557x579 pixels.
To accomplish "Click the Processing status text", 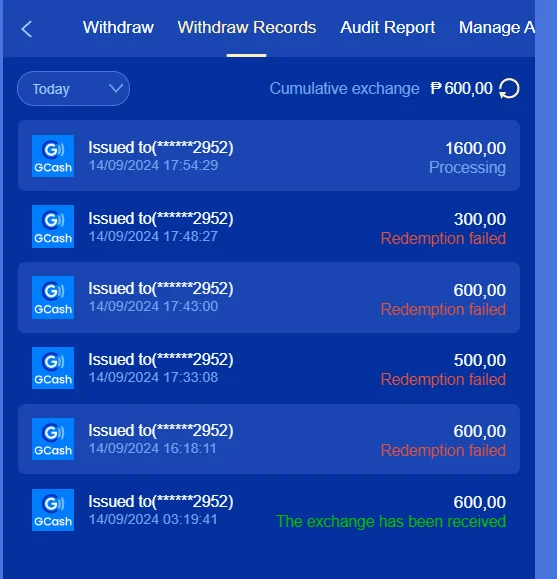I will pyautogui.click(x=467, y=168).
